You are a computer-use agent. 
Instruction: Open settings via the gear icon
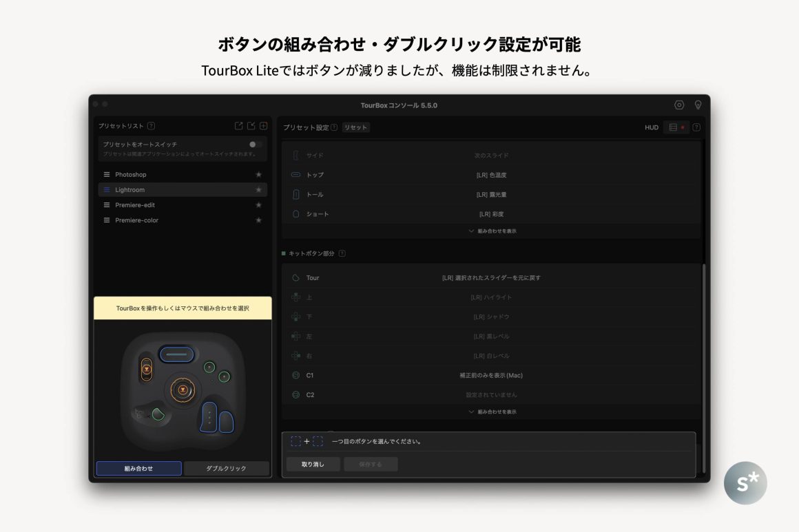(x=679, y=105)
